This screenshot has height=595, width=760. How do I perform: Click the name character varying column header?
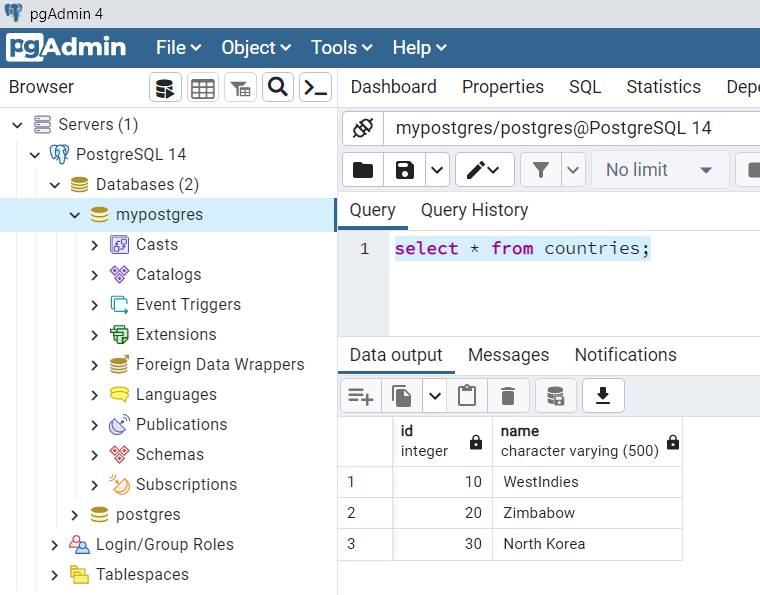[587, 441]
